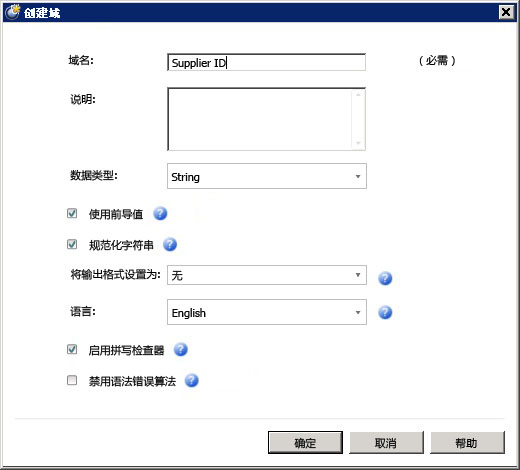Click the 确定 button

click(305, 443)
